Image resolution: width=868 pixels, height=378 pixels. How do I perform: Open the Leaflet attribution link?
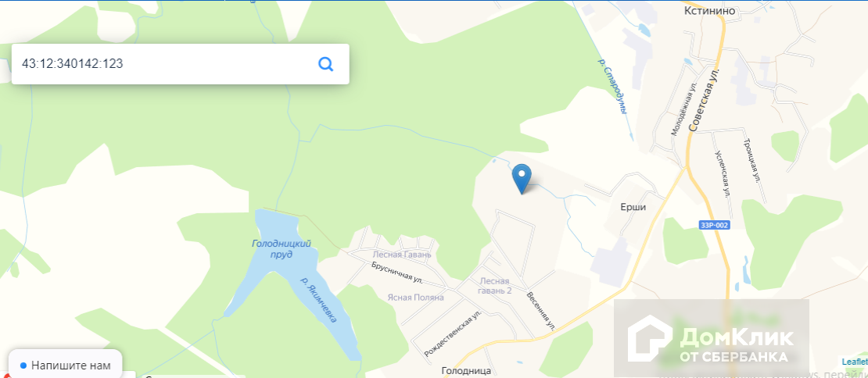(854, 362)
